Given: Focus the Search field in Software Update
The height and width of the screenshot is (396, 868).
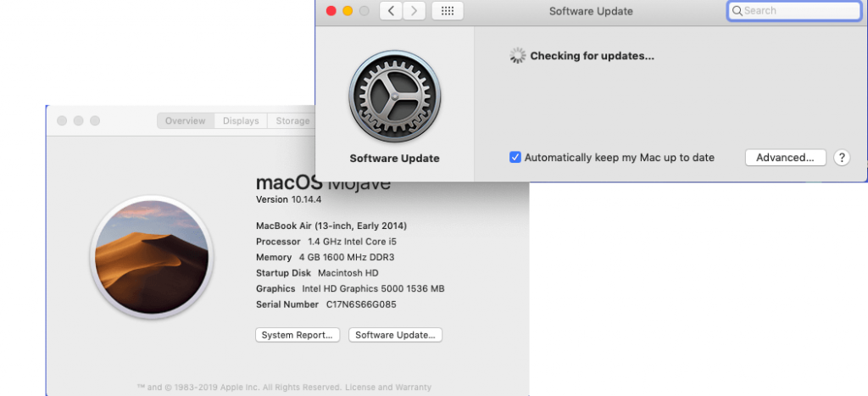Looking at the screenshot, I should click(793, 10).
